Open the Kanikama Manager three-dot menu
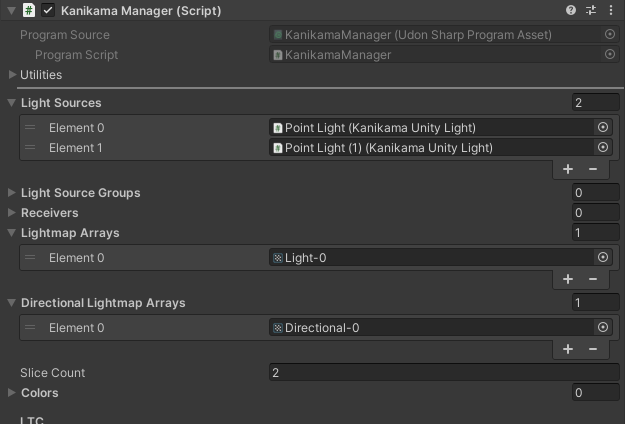 tap(611, 10)
